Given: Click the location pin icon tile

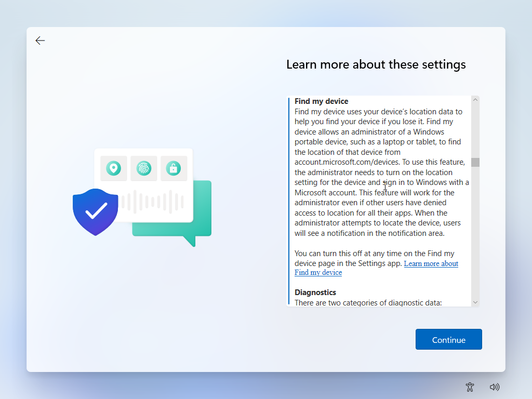Looking at the screenshot, I should pyautogui.click(x=113, y=168).
